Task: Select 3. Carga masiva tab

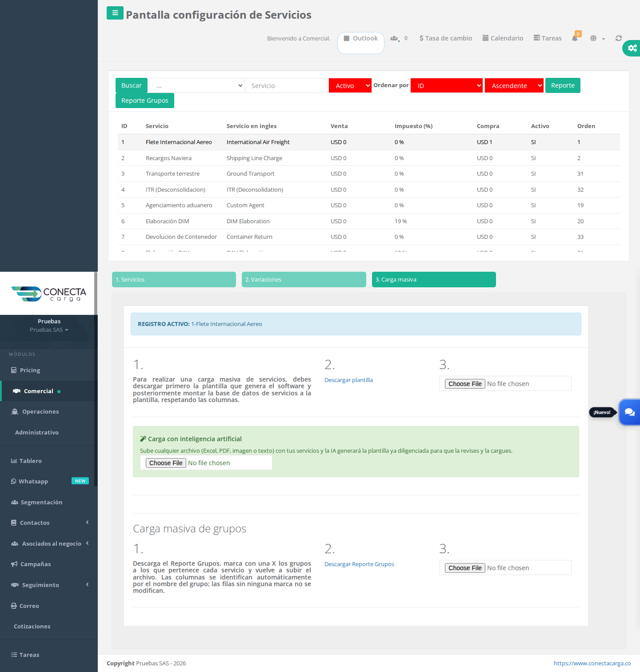Action: [x=434, y=279]
